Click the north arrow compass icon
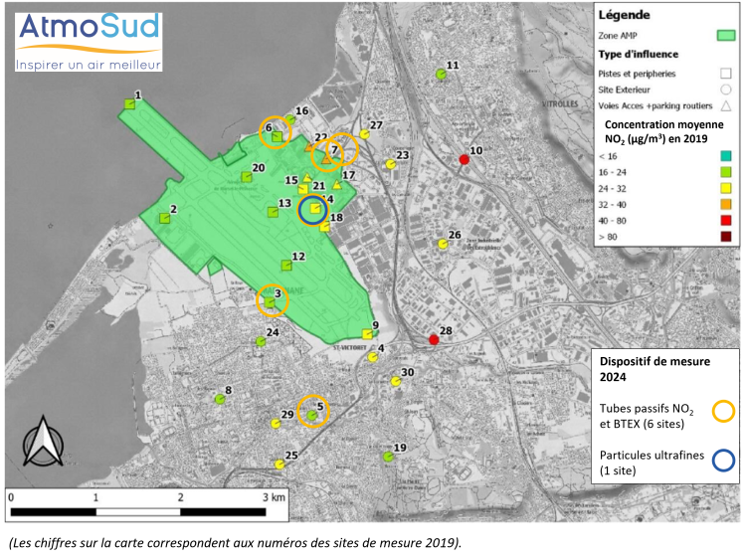 [44, 441]
